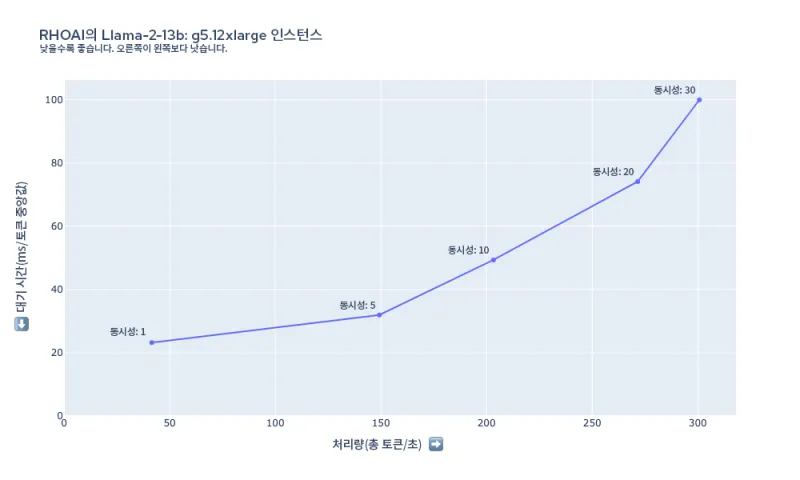Select the data point labeled 동시성: 5
This screenshot has height=480, width=800.
pyautogui.click(x=379, y=315)
